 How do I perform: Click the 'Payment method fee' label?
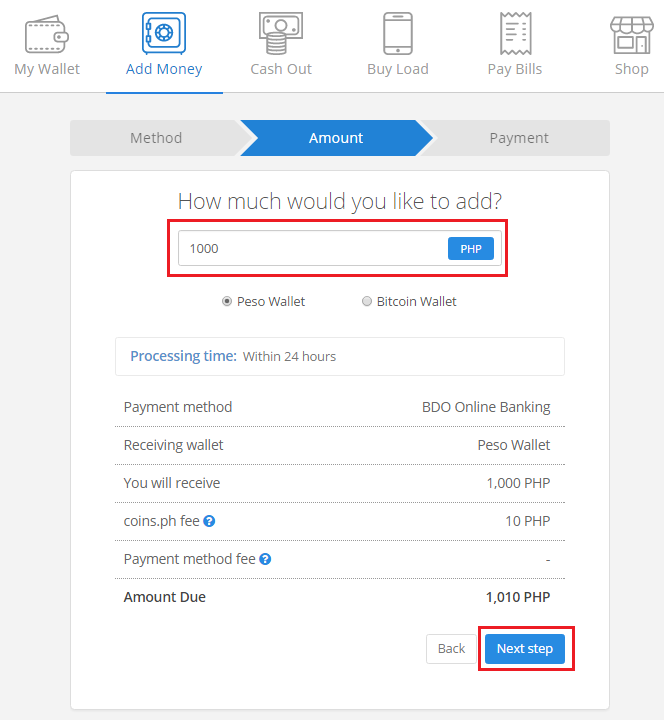tap(189, 559)
